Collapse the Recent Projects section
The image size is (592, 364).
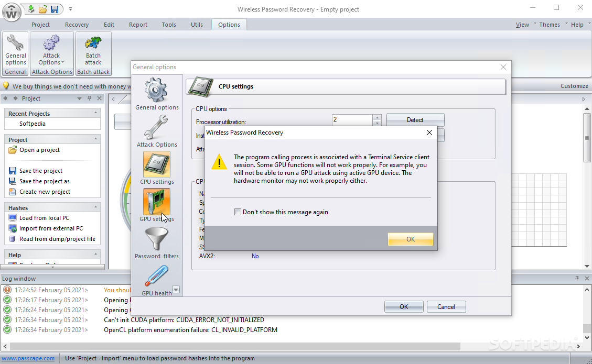(95, 113)
